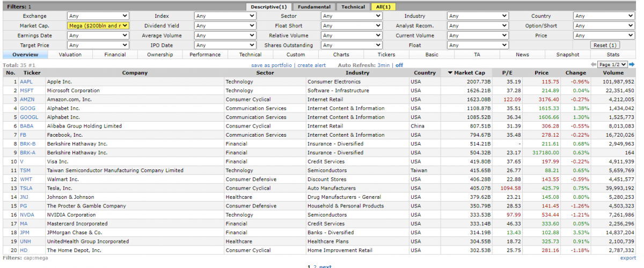644x268 pixels.
Task: Click UnitedHealth Group Incorporated company name
Action: pyautogui.click(x=88, y=241)
